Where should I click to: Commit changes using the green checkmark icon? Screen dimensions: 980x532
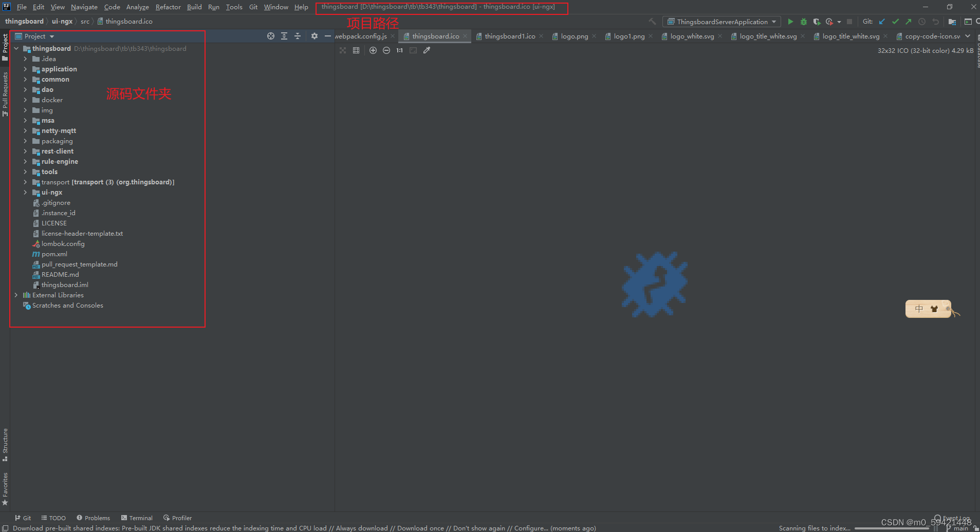pyautogui.click(x=896, y=22)
